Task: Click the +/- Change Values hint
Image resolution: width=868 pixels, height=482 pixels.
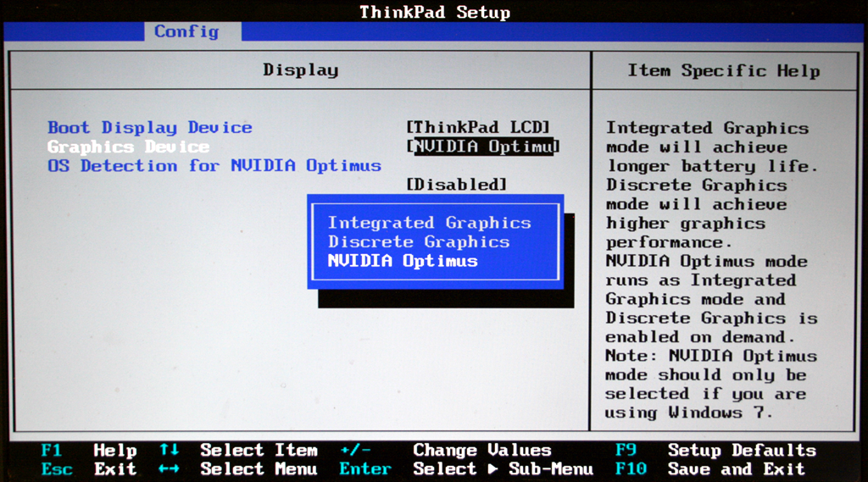Action: point(446,450)
